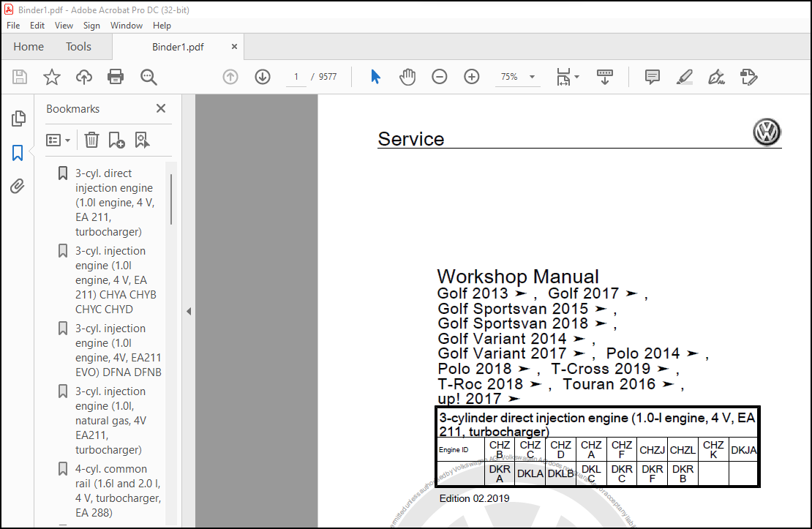
Task: Switch to the Tools tab
Action: [x=78, y=47]
